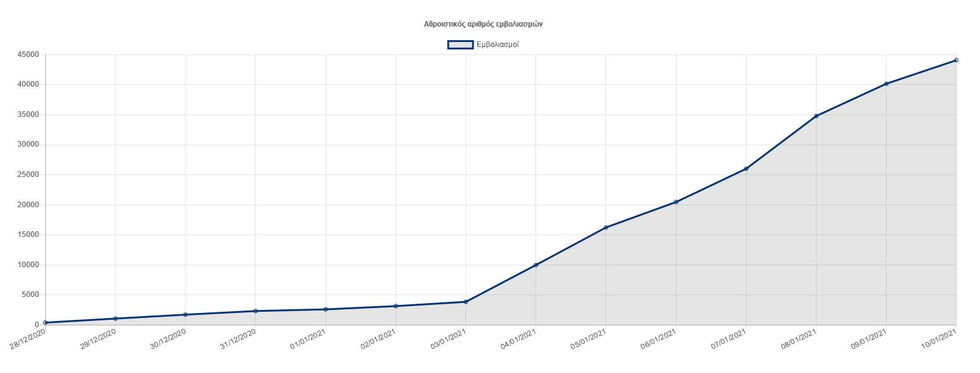This screenshot has width=980, height=373.
Task: Click the line marker at 07/01/2021
Action: [x=746, y=169]
